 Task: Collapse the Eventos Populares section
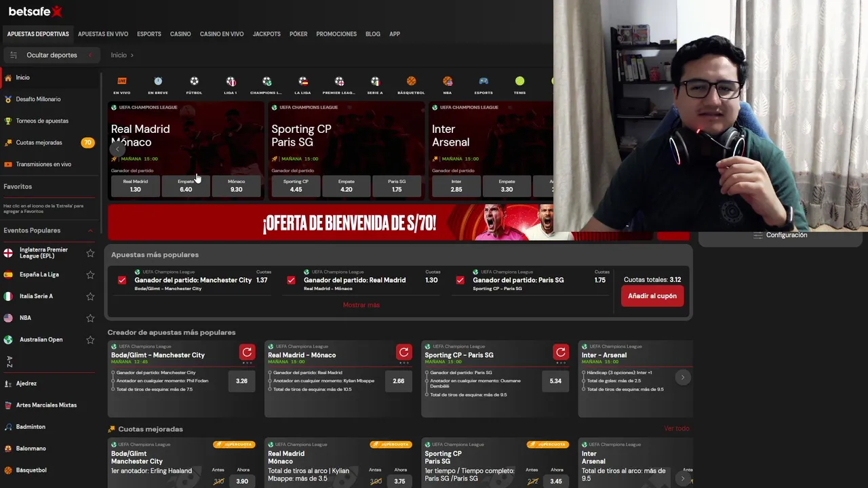pyautogui.click(x=90, y=230)
